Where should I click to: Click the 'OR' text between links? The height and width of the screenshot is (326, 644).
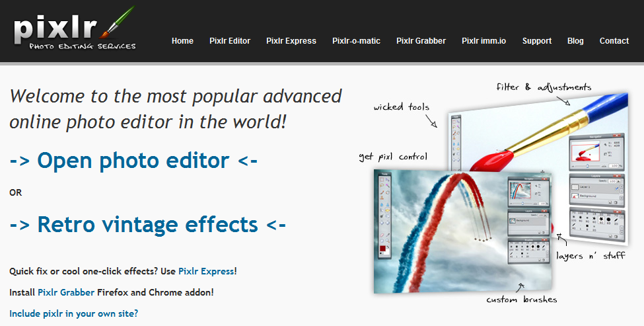pyautogui.click(x=16, y=192)
